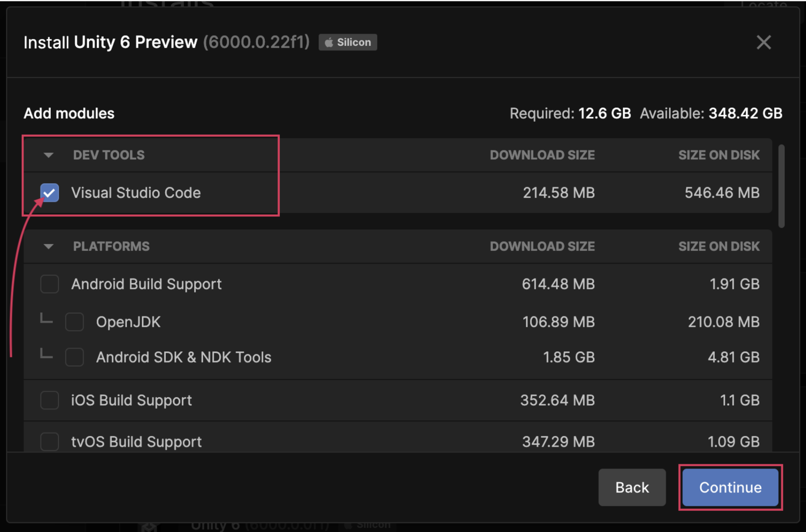The height and width of the screenshot is (532, 806).
Task: Enable Android Build Support checkbox
Action: (49, 284)
